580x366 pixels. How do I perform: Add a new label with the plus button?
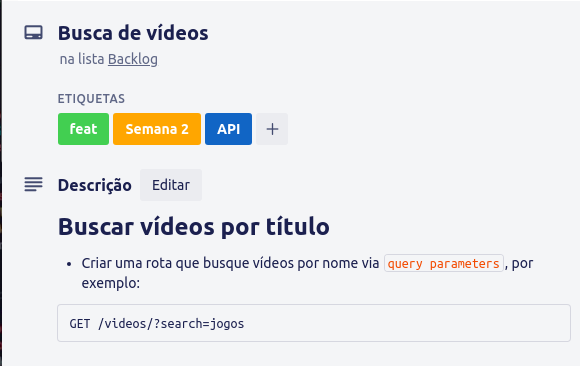pyautogui.click(x=272, y=129)
